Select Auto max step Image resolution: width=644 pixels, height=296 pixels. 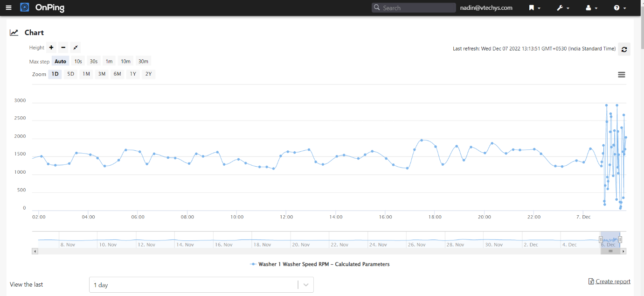tap(61, 61)
